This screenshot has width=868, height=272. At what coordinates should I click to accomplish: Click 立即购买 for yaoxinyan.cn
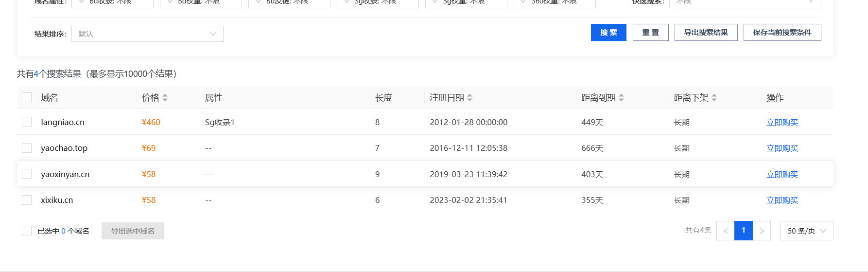(x=782, y=174)
